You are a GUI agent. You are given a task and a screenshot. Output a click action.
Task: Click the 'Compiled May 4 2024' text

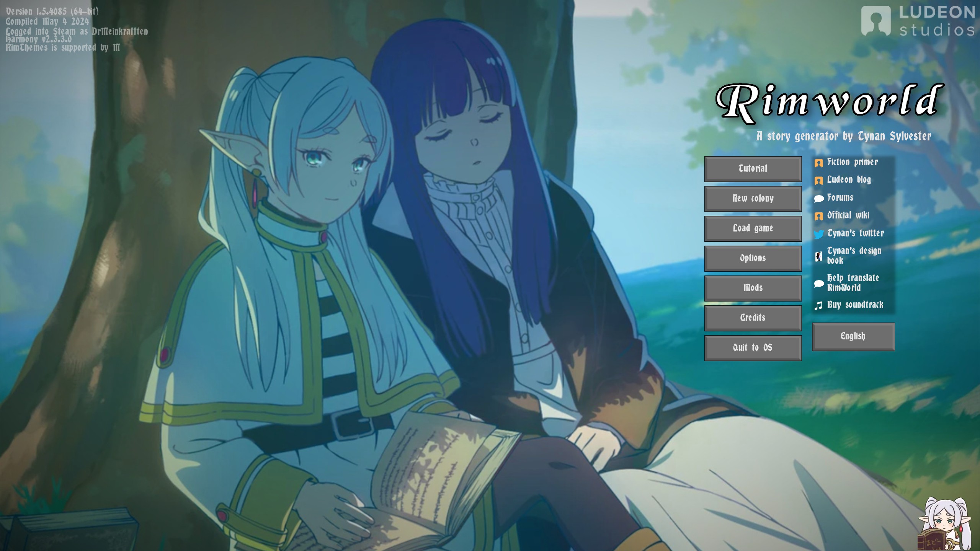point(47,21)
